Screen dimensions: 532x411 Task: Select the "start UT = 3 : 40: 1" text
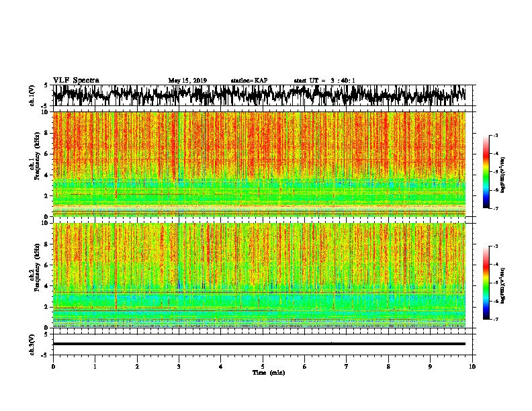324,81
